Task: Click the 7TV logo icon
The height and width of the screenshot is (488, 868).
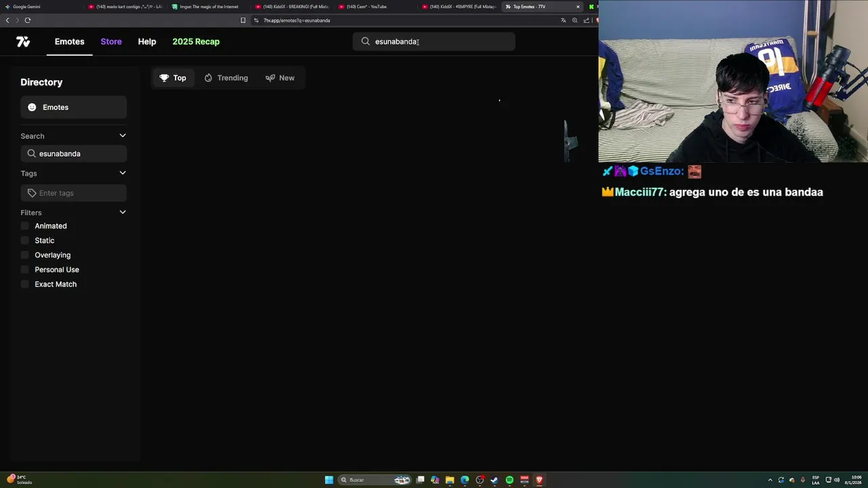Action: point(23,41)
